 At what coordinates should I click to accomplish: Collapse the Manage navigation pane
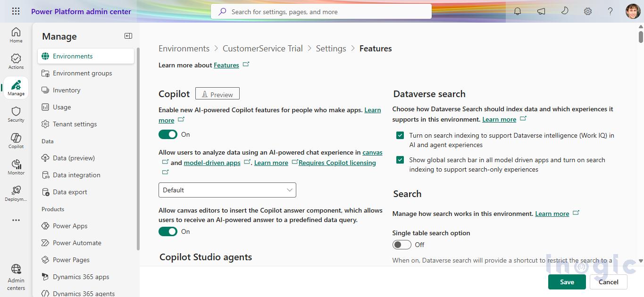(128, 36)
